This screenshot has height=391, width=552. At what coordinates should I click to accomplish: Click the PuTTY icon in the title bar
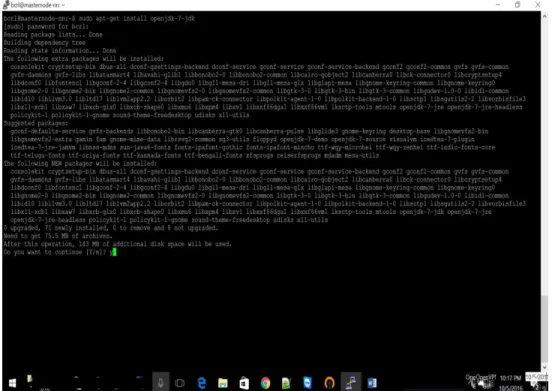coord(6,5)
